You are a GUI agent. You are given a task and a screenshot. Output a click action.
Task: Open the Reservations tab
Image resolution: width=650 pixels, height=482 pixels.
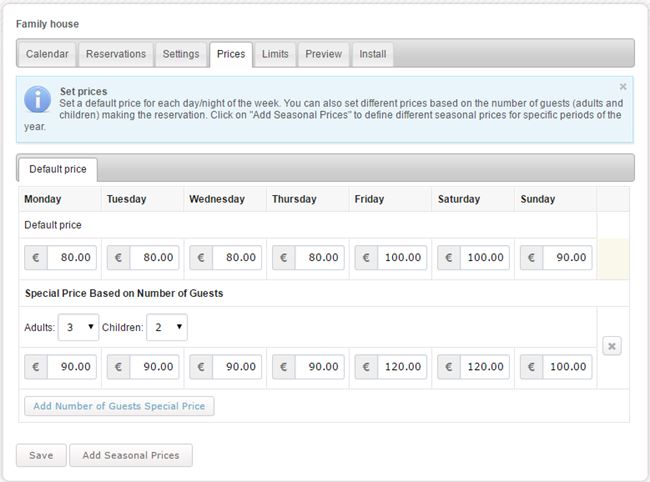point(116,54)
